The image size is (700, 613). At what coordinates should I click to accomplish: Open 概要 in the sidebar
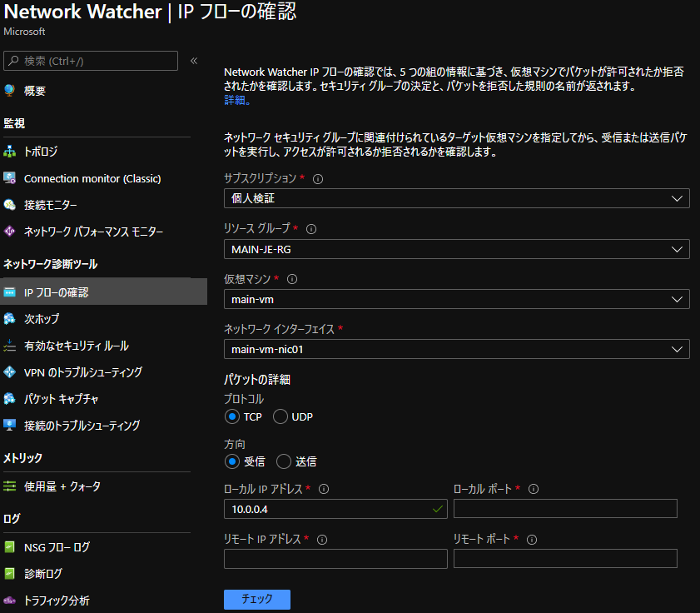tap(35, 91)
